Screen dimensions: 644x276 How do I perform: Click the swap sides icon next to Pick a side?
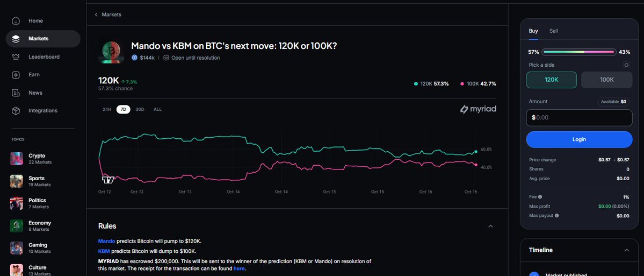point(626,65)
